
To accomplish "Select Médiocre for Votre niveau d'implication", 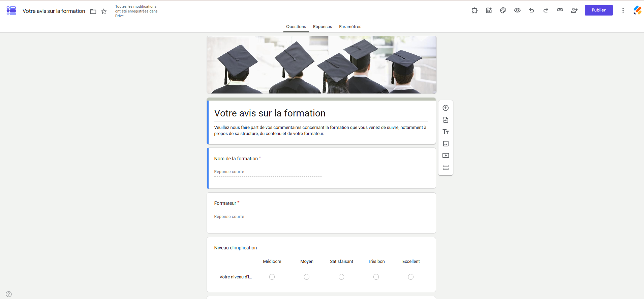I will [272, 277].
